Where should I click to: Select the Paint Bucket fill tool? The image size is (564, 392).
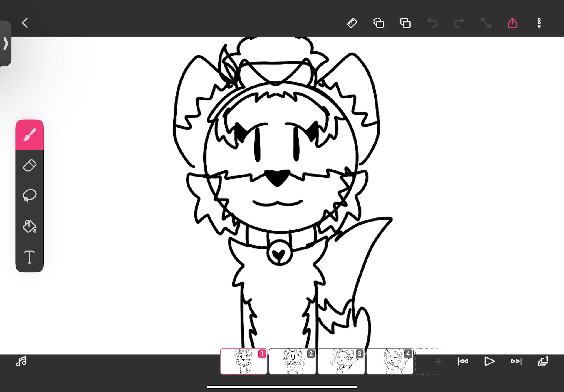coord(30,226)
